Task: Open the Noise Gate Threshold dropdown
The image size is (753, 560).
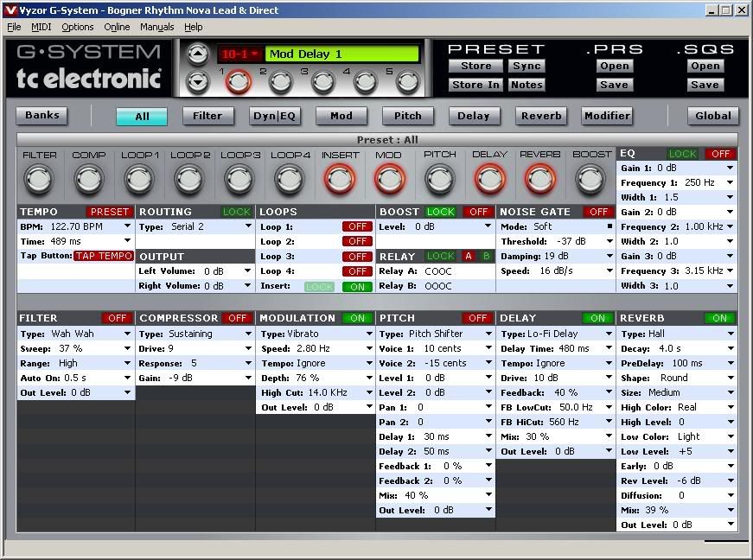Action: [x=609, y=241]
